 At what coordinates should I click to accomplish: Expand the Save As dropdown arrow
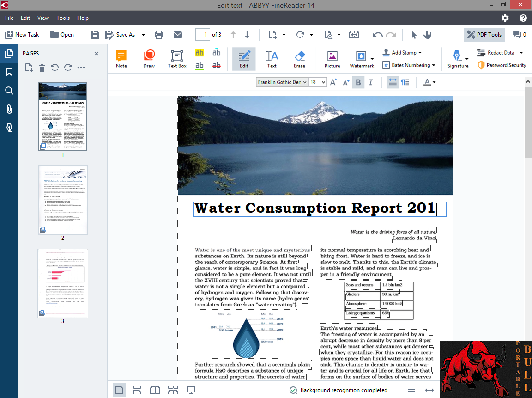point(143,35)
